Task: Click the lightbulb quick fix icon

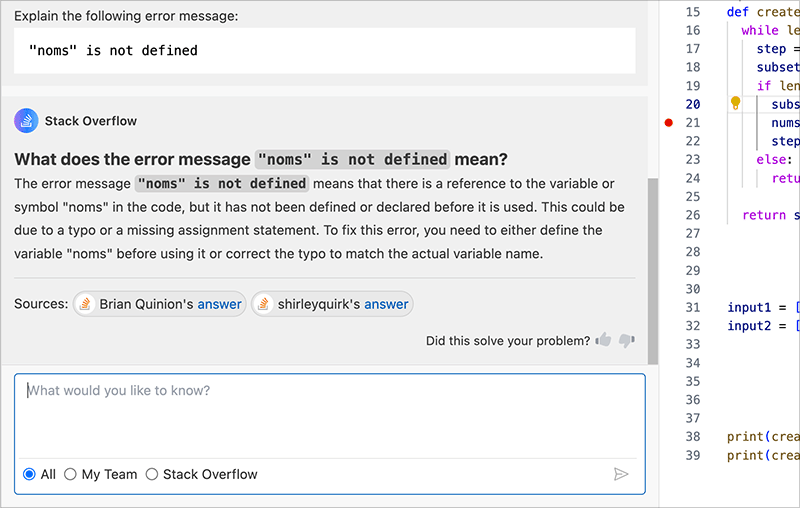Action: coord(735,103)
